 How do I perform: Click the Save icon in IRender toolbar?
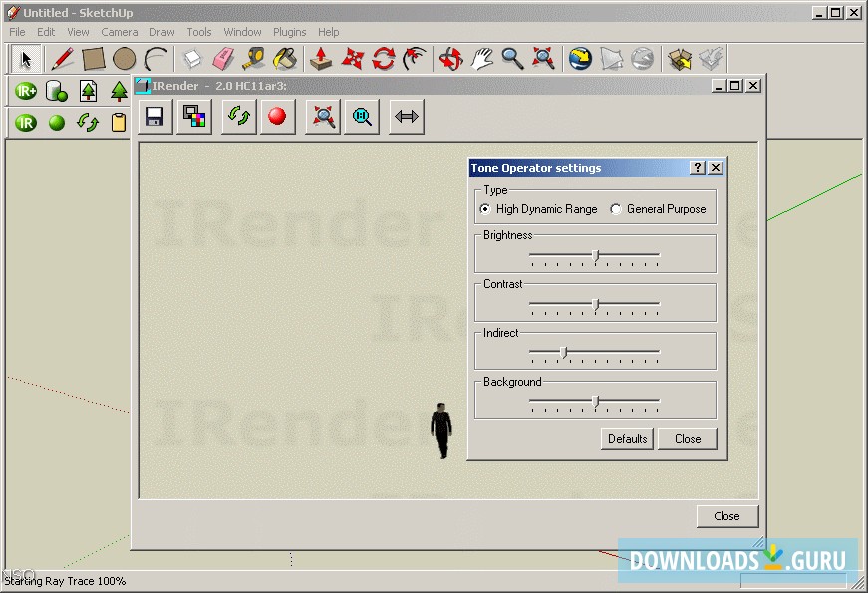tap(154, 116)
